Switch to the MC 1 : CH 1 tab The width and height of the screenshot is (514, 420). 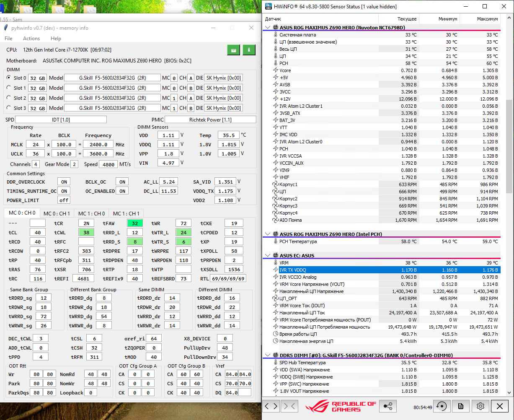point(127,213)
